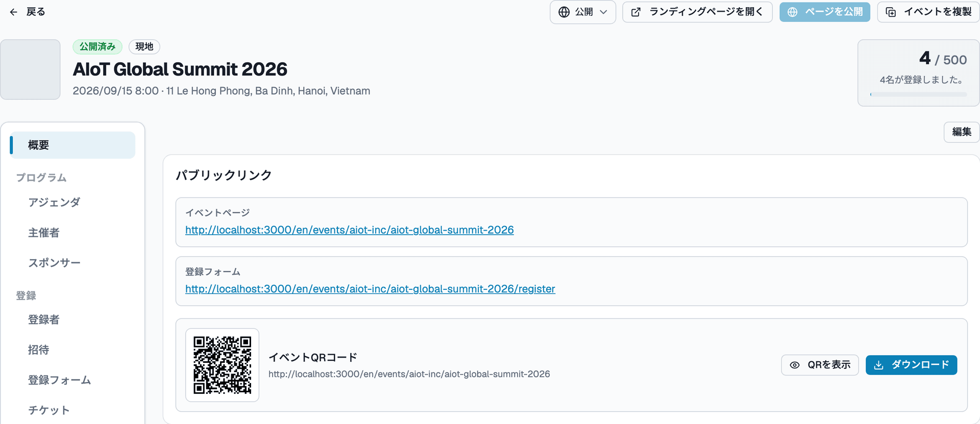
Task: Select the 概要 sidebar item
Action: [72, 145]
